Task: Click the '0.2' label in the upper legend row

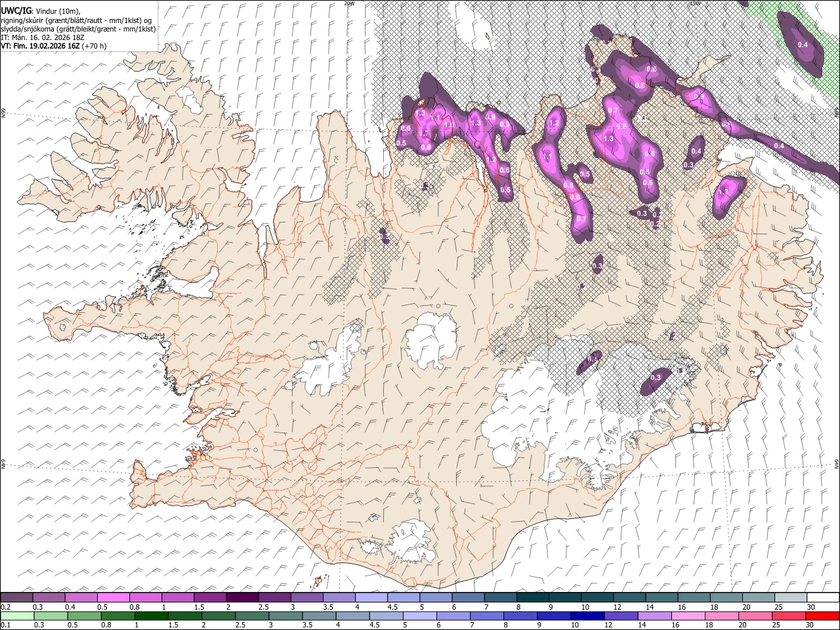Action: click(x=6, y=607)
